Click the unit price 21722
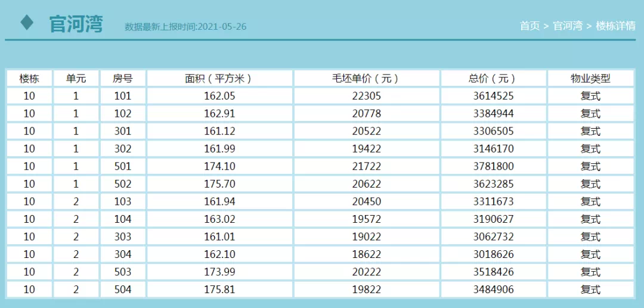 (367, 166)
